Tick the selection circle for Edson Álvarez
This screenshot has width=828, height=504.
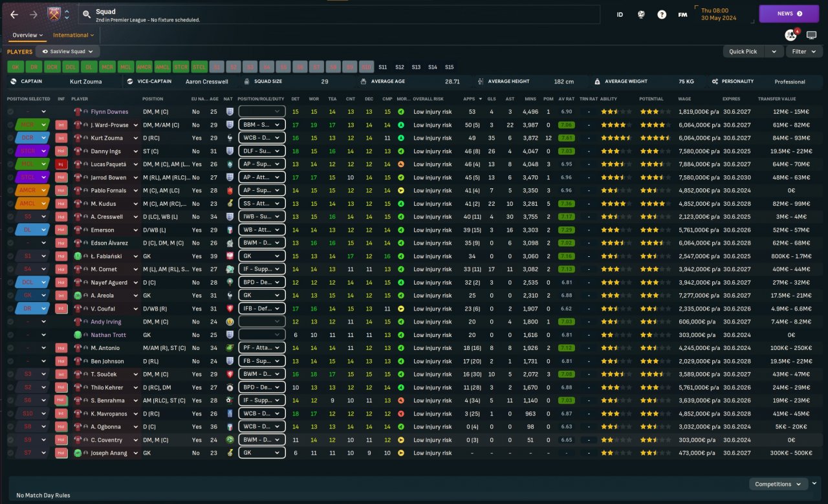click(x=10, y=243)
